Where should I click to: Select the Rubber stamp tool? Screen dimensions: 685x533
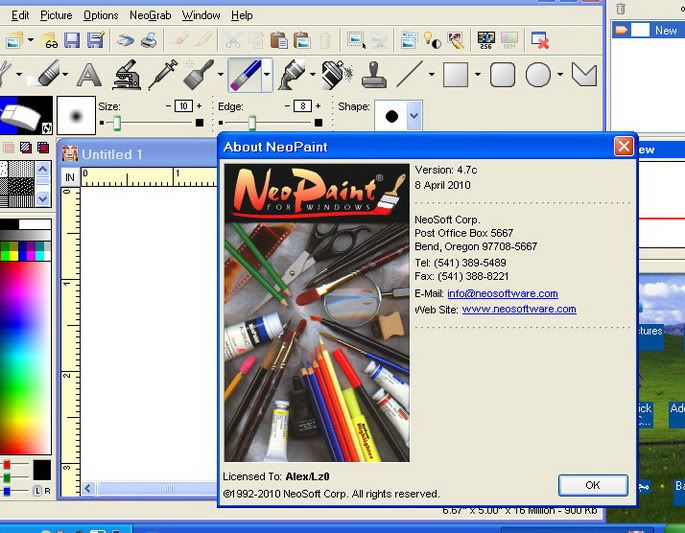tap(374, 75)
